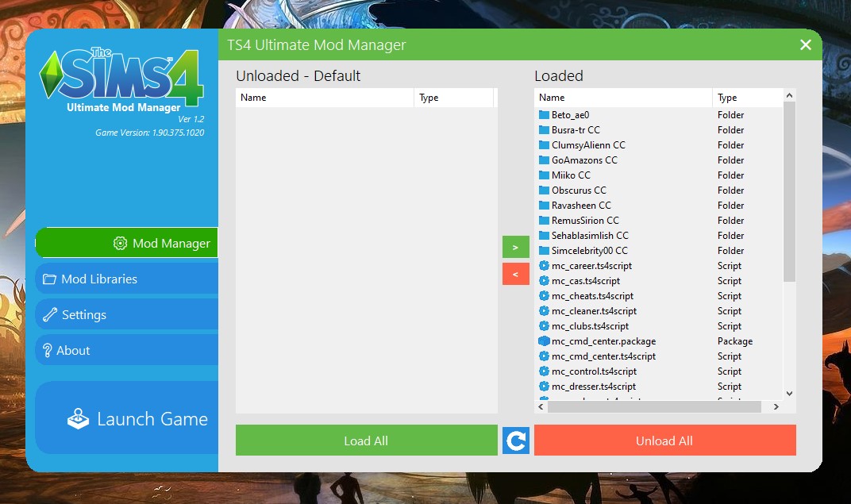Click the folder icon beside RemusSirion CC
The image size is (851, 504).
[544, 221]
